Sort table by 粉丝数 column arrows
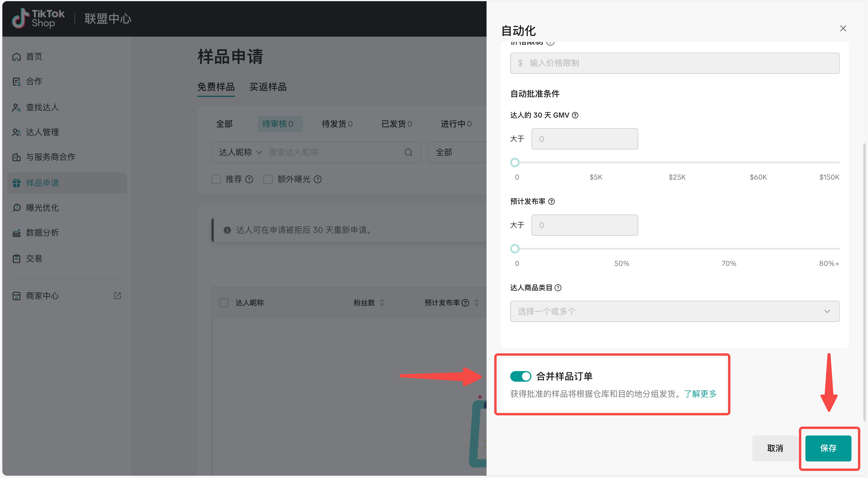This screenshot has width=868, height=478. coord(382,303)
